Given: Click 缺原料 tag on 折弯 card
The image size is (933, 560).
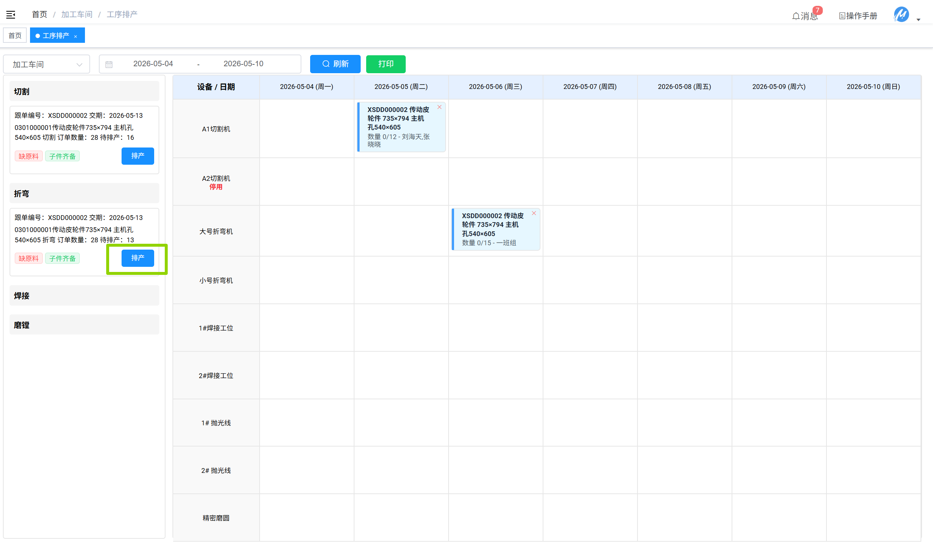Looking at the screenshot, I should tap(29, 258).
